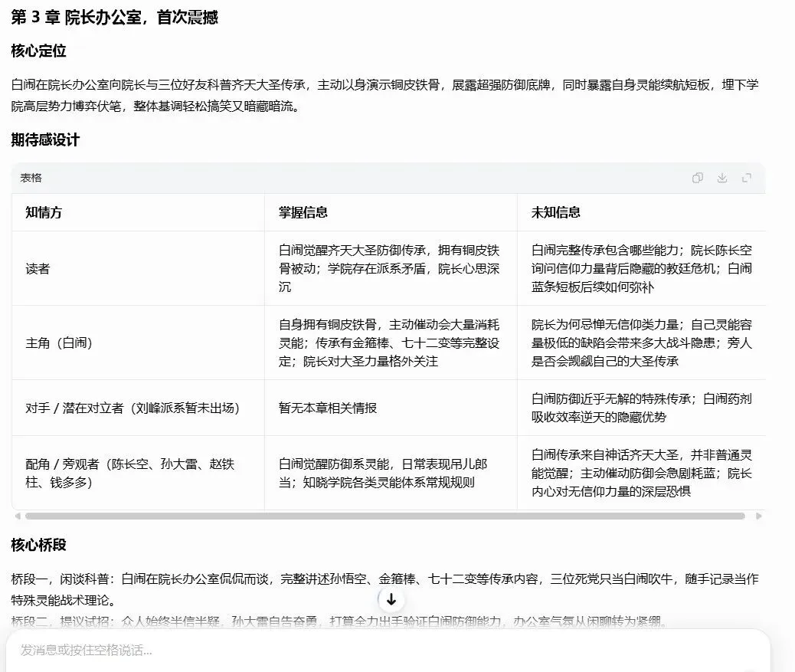
Task: Select the 主角（白闹）row label cell
Action: 139,343
